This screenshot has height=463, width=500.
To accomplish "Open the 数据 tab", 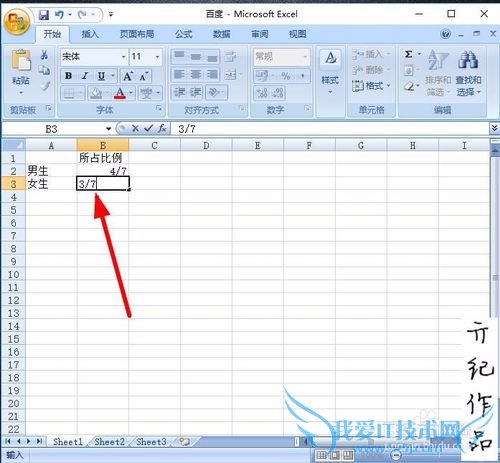I will click(x=222, y=34).
